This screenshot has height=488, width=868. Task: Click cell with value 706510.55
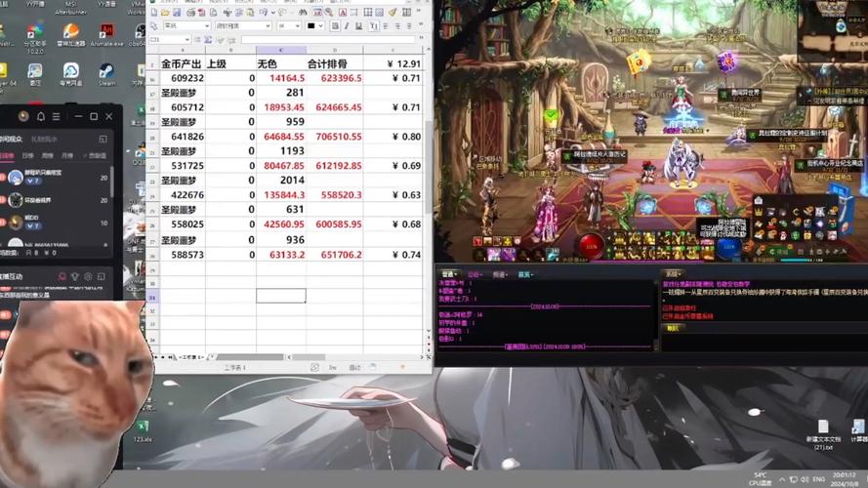pos(335,136)
